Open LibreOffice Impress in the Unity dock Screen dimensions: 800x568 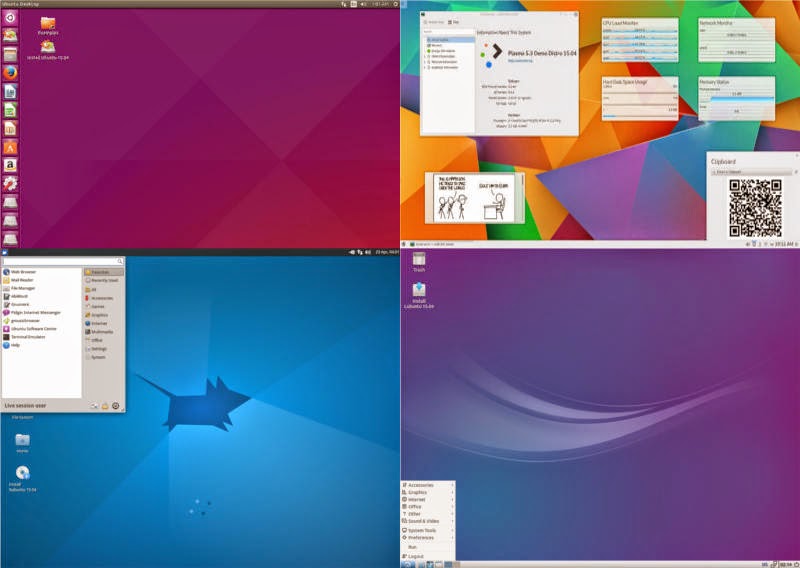[10, 128]
